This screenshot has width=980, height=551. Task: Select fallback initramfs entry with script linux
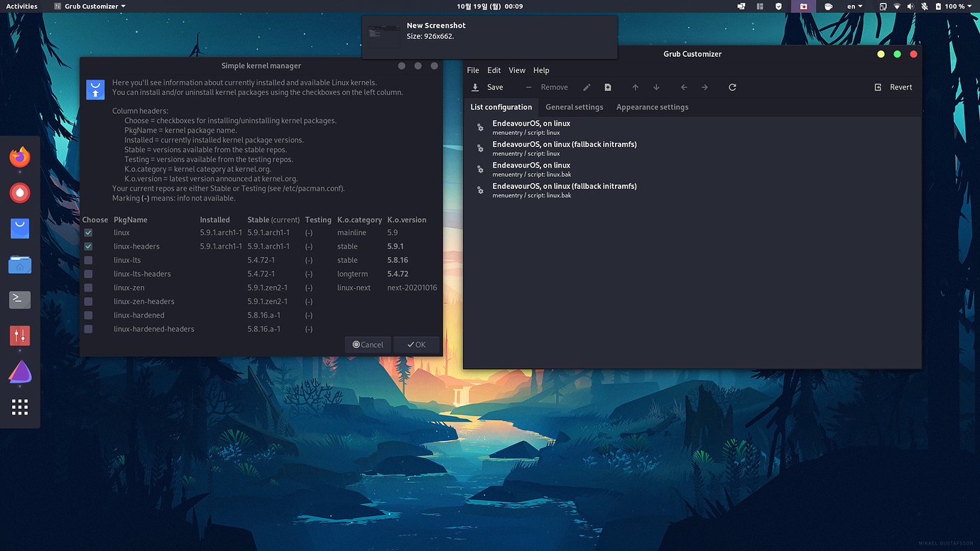click(x=692, y=148)
